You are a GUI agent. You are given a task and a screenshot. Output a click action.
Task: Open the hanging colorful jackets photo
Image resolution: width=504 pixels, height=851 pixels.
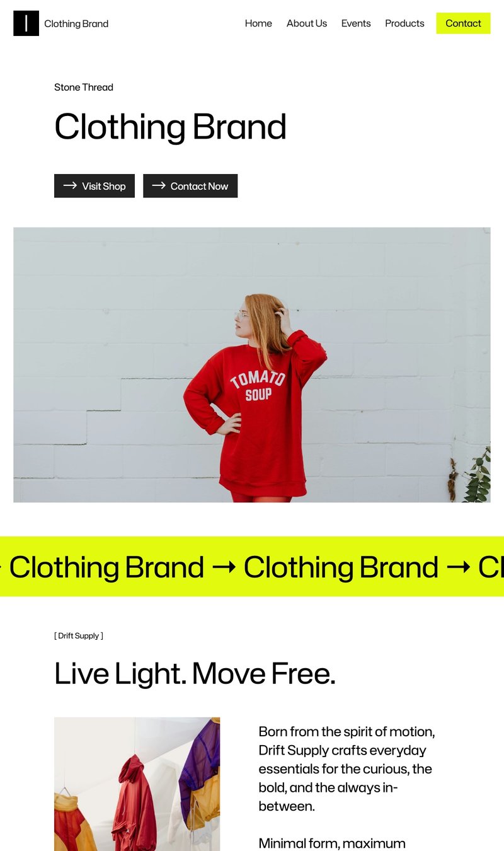click(137, 784)
